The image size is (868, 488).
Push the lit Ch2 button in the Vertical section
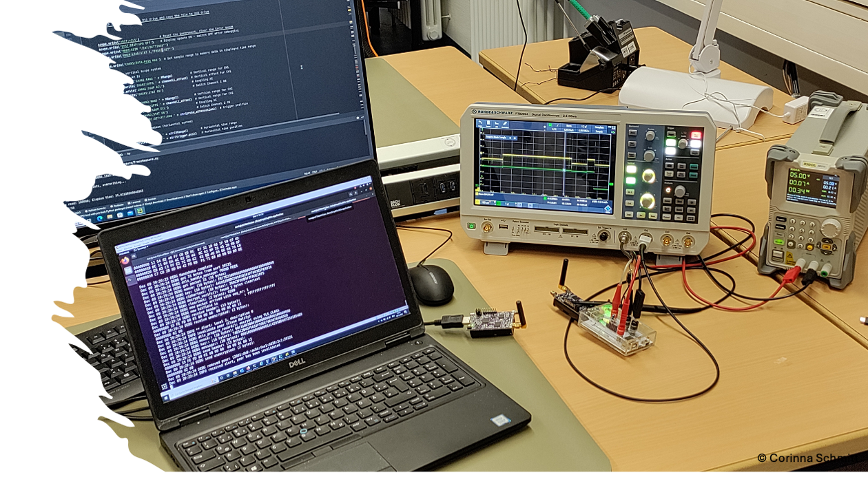[x=631, y=180]
